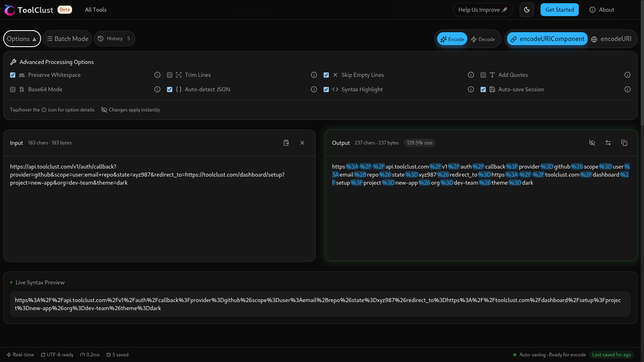Click the 183 chars input counter
The height and width of the screenshot is (362, 644).
[50, 143]
